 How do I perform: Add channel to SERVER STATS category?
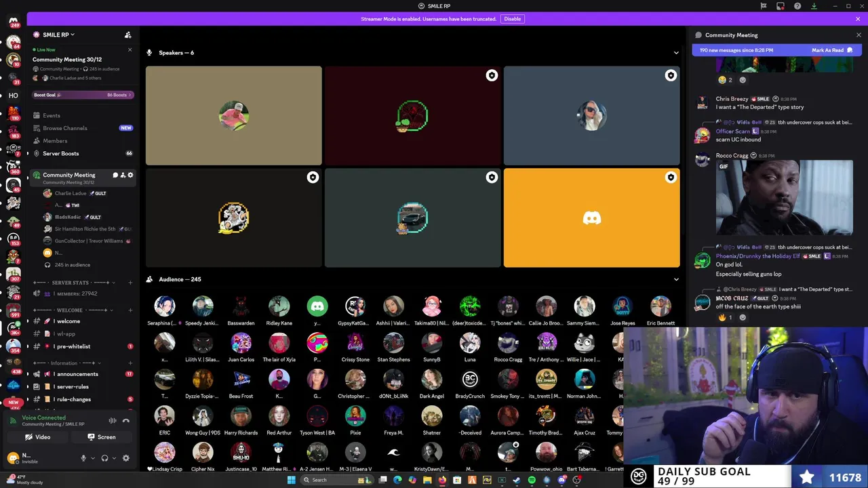click(x=131, y=283)
